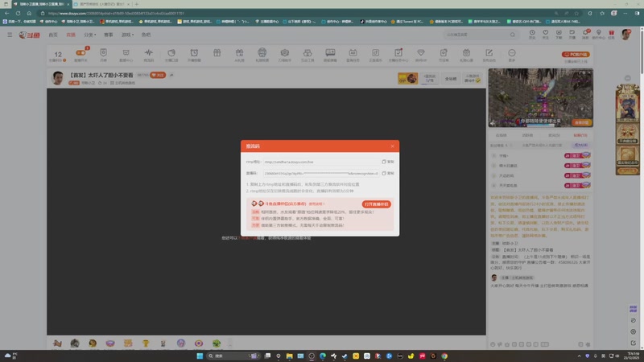Screen dimensions: 644x362
Task: Click the orange 关注 follow button
Action: (x=158, y=75)
